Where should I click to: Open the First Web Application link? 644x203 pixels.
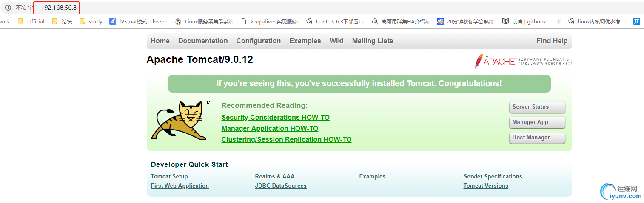(x=180, y=186)
